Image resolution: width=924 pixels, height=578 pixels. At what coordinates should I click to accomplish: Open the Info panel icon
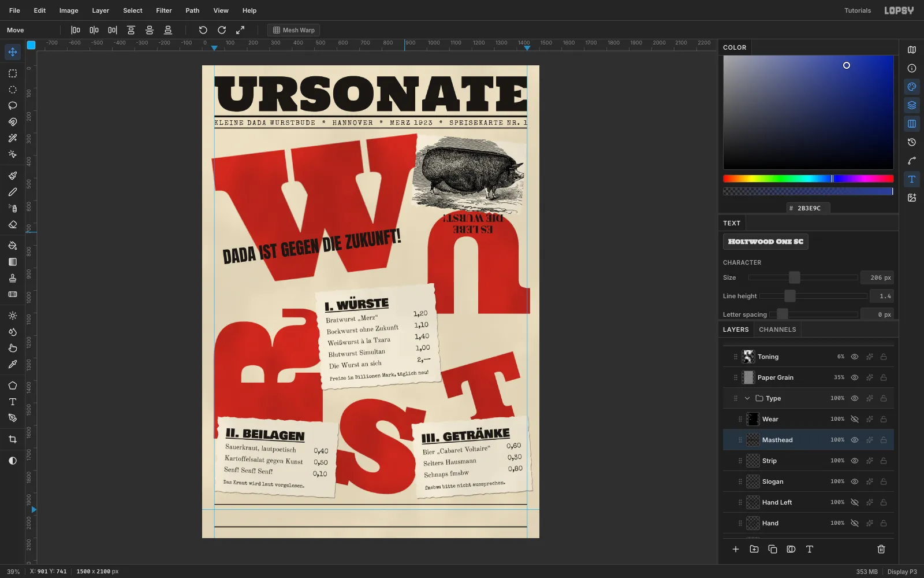tap(912, 68)
